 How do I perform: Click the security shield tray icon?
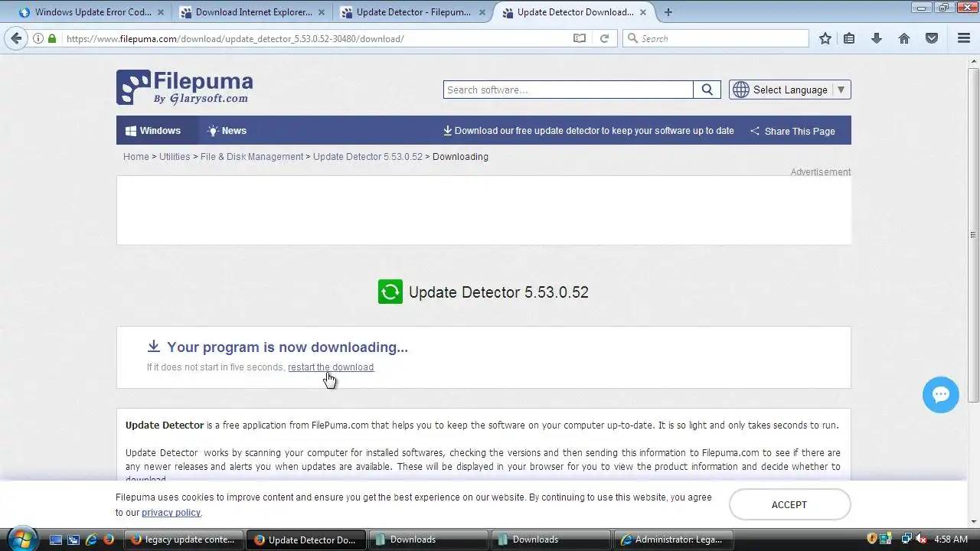[872, 540]
